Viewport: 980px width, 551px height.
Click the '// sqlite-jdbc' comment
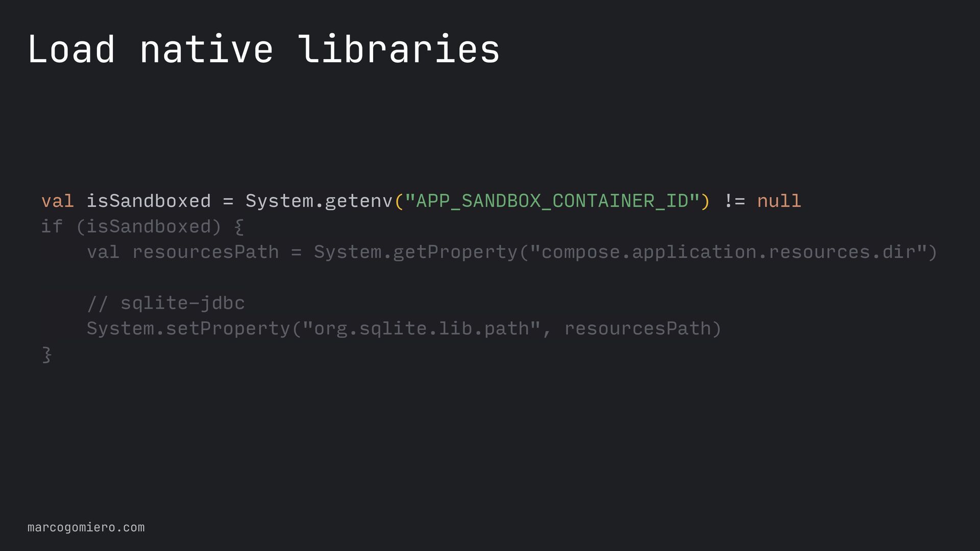[165, 303]
